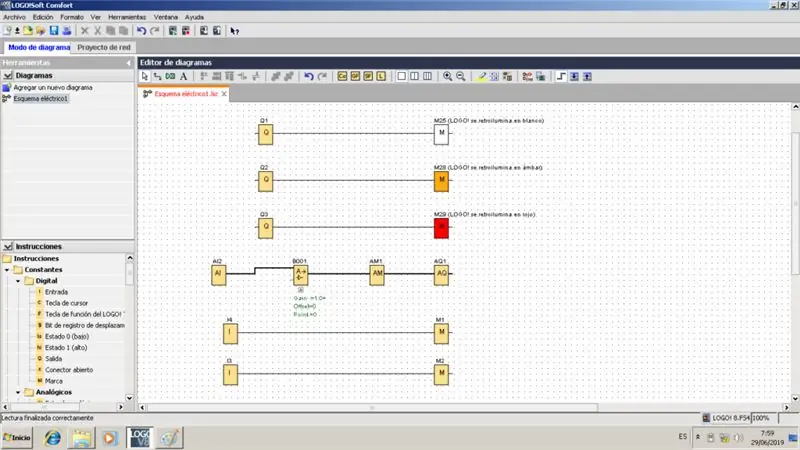Click instructions panel scroll down arrow
This screenshot has height=450, width=800.
pos(130,398)
